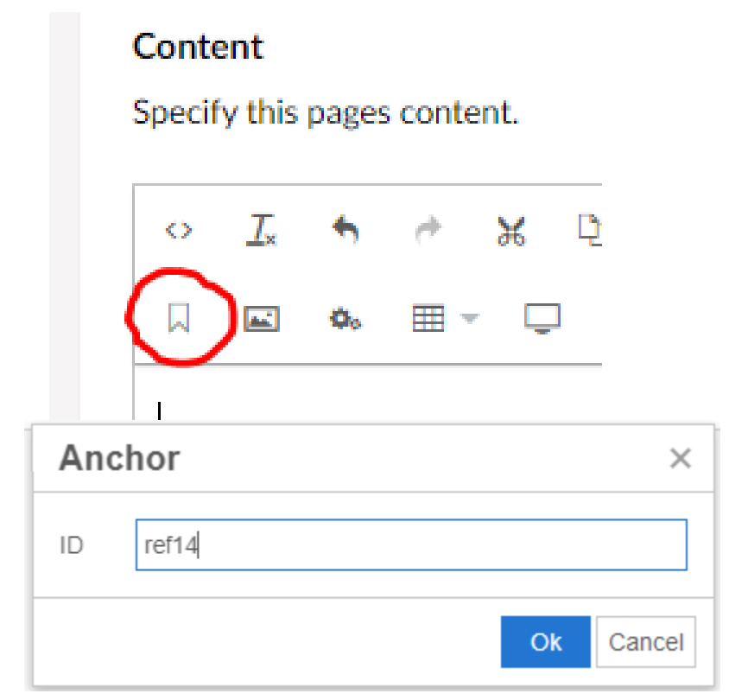Screen dimensions: 748x700
Task: Focus the ID field containing ref14
Action: [411, 545]
